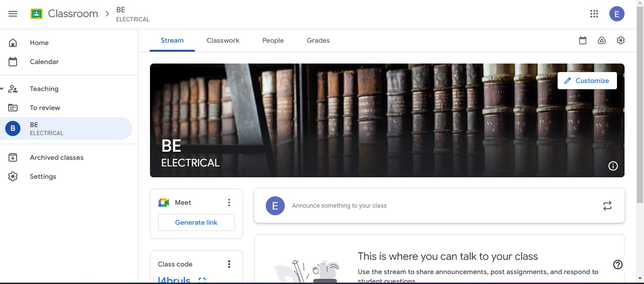The width and height of the screenshot is (644, 284).
Task: Open the help question mark icon
Action: pos(618,265)
